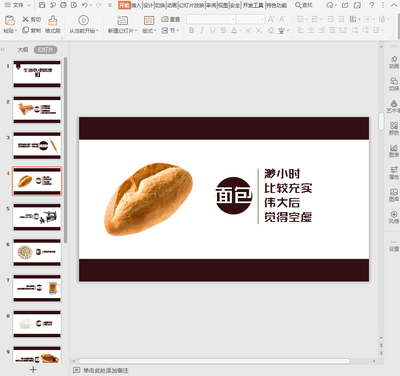Toggle align text right
The width and height of the screenshot is (400, 376).
pyautogui.click(x=322, y=30)
